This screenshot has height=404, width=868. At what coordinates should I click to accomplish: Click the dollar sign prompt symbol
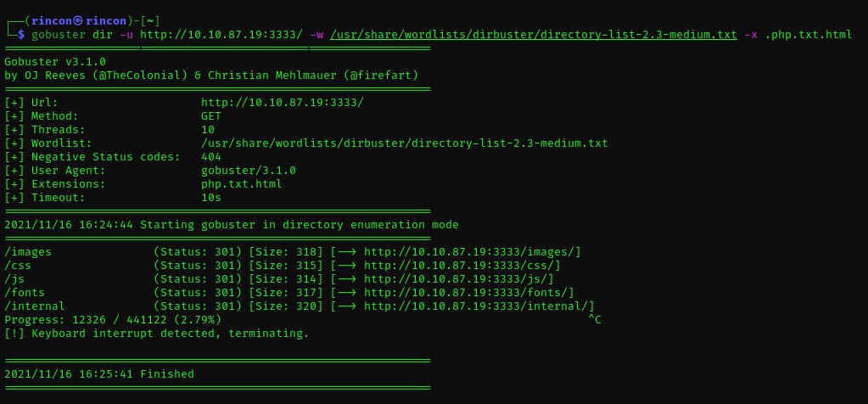pos(21,35)
